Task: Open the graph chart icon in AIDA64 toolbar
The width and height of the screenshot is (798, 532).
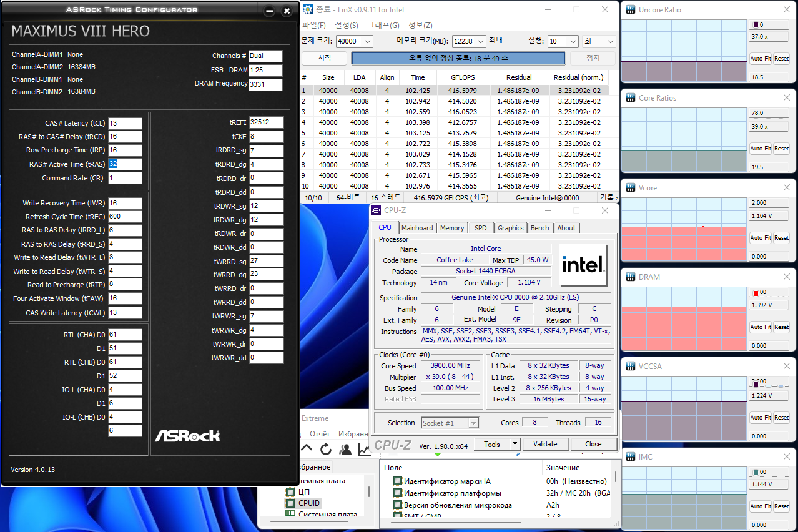Action: [363, 449]
